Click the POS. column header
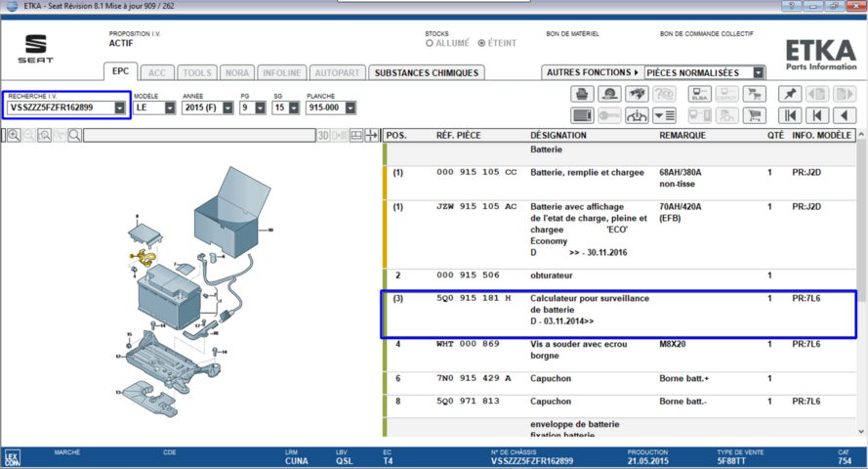 [x=396, y=135]
